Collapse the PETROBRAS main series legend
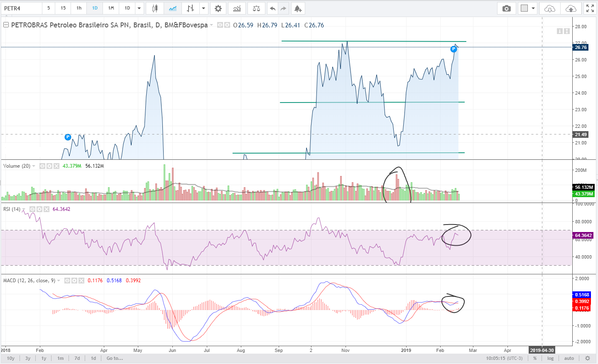Viewport: 598px width, 364px height. click(x=6, y=25)
